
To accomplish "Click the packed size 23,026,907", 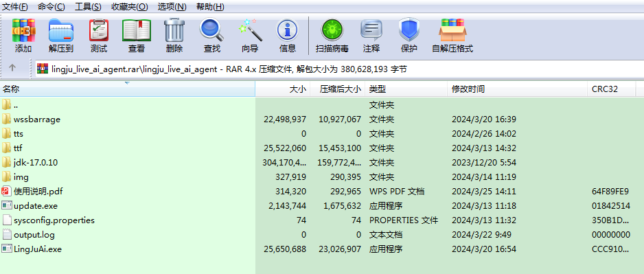I will point(340,249).
